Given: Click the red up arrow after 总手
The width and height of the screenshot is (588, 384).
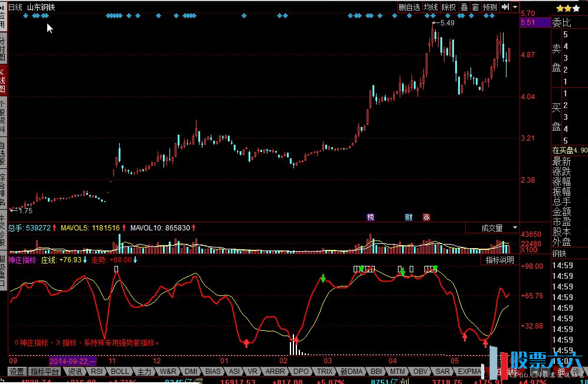Looking at the screenshot, I should [55, 227].
